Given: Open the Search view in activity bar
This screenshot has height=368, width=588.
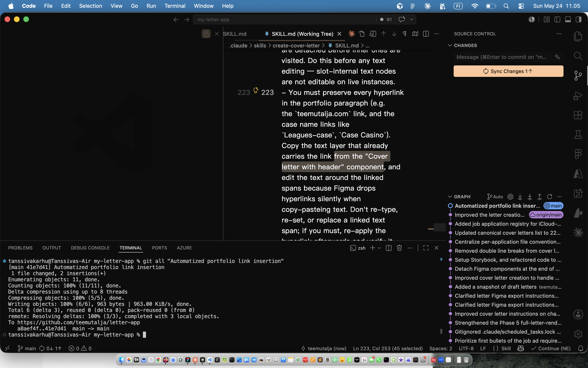Looking at the screenshot, I should 578,56.
